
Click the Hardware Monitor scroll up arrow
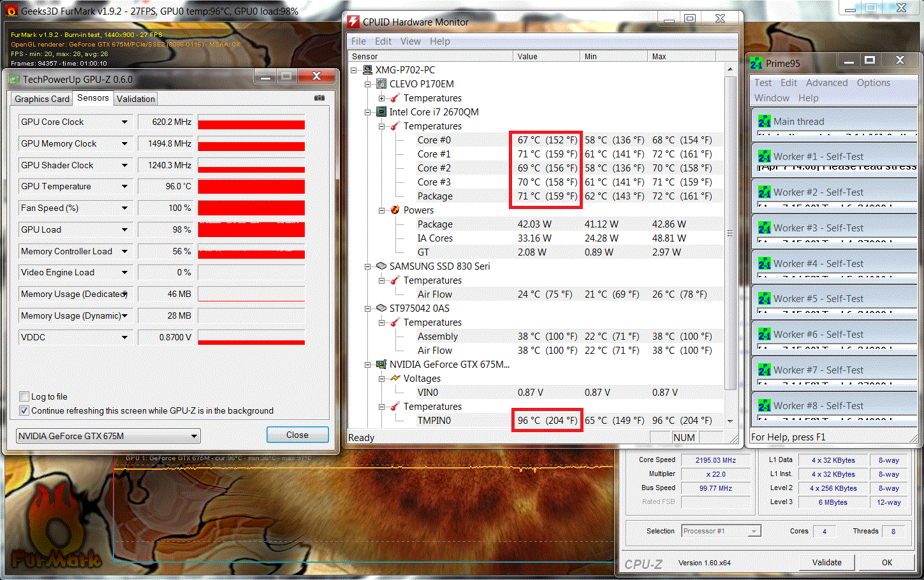click(730, 69)
